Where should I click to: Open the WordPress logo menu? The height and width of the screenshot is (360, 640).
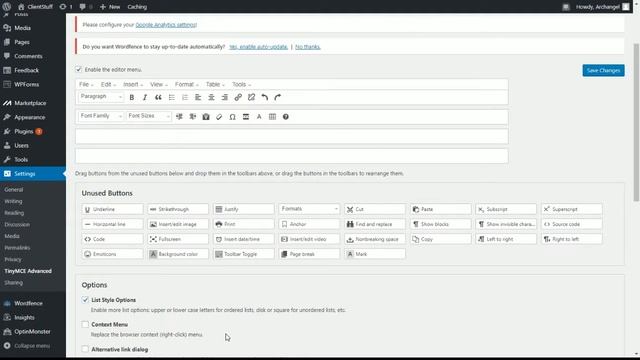click(x=7, y=7)
